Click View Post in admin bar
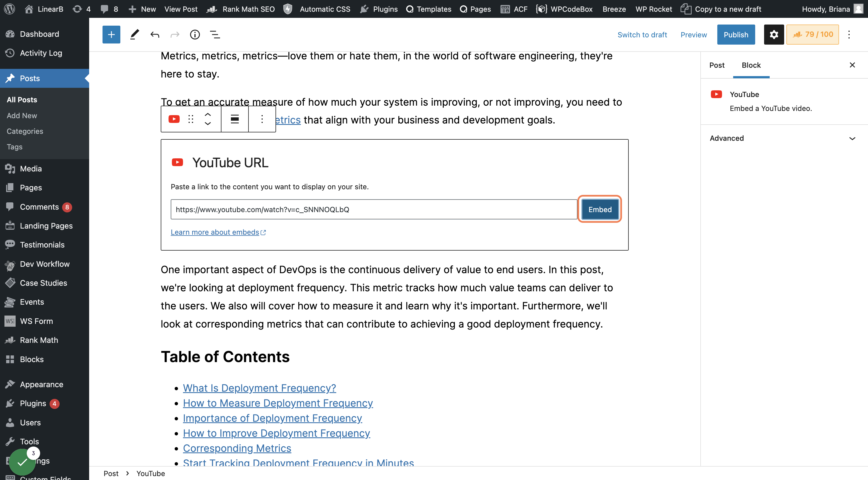 (181, 9)
